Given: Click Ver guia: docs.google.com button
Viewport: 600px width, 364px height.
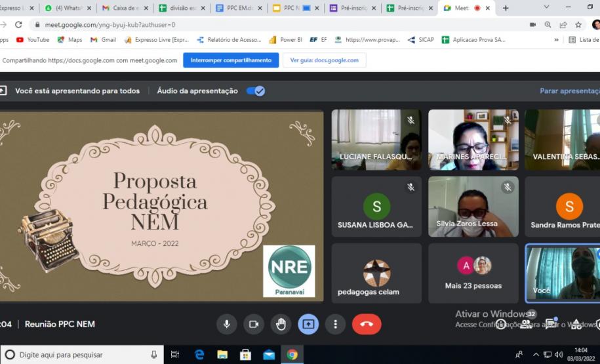Looking at the screenshot, I should (324, 60).
